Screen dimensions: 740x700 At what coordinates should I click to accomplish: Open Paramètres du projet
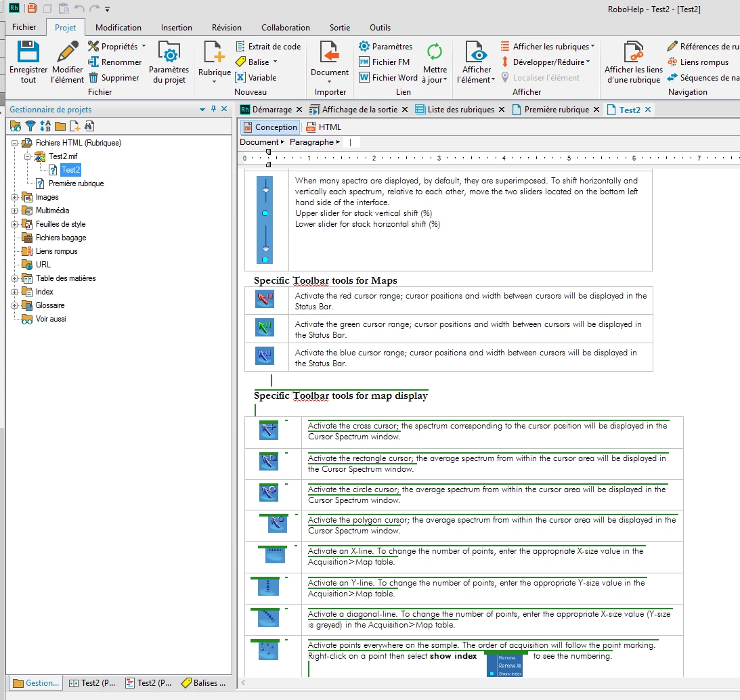click(x=169, y=62)
